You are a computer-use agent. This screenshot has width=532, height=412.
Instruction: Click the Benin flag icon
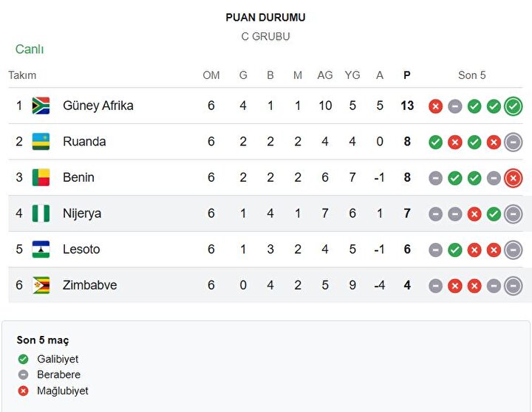click(x=41, y=177)
